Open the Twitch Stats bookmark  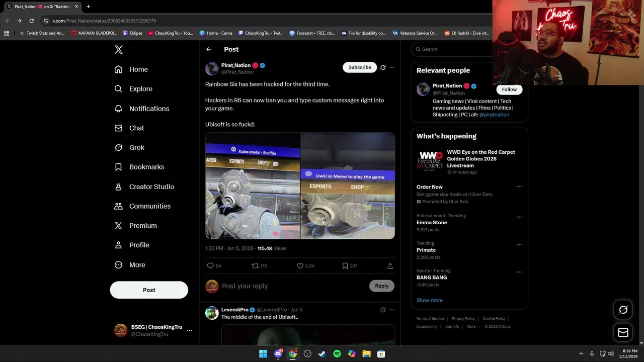[42, 33]
